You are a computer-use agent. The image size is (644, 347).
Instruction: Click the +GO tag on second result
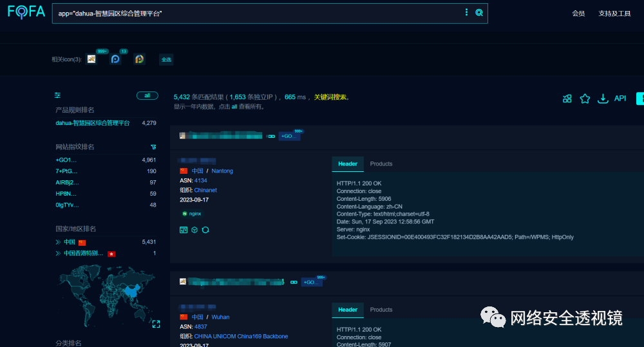coord(311,282)
